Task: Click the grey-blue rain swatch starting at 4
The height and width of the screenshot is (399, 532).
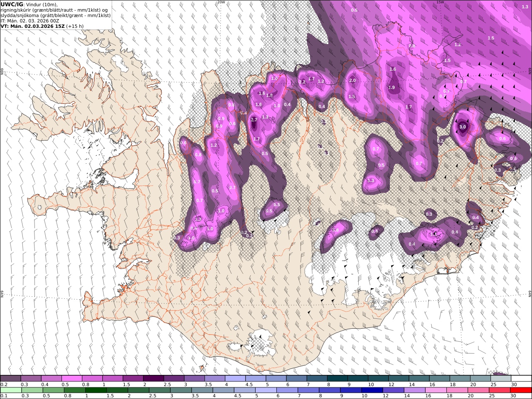Action: [223, 390]
